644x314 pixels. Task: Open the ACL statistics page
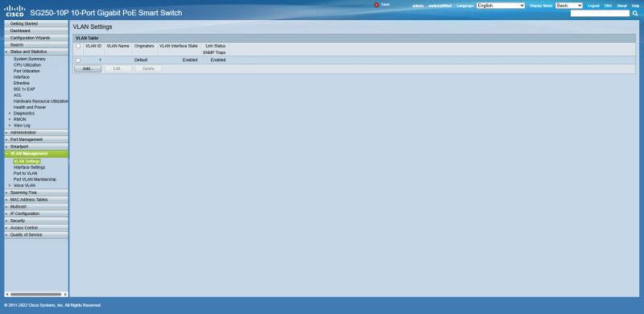tap(17, 95)
